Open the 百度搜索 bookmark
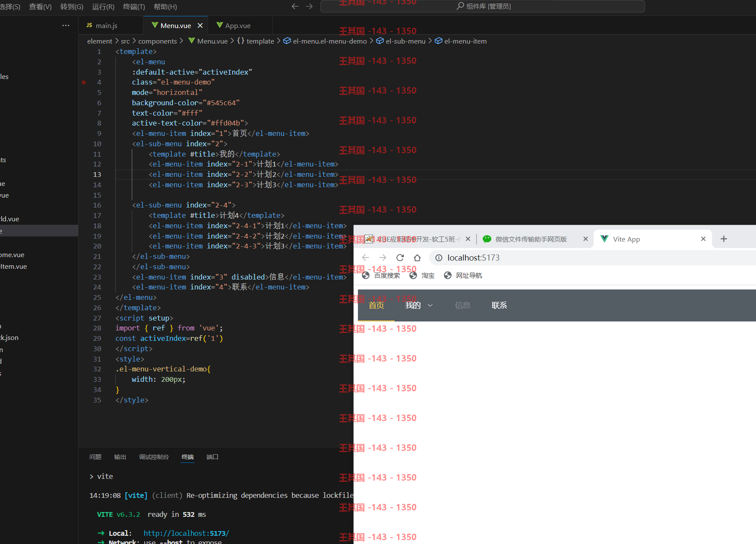 [x=381, y=275]
